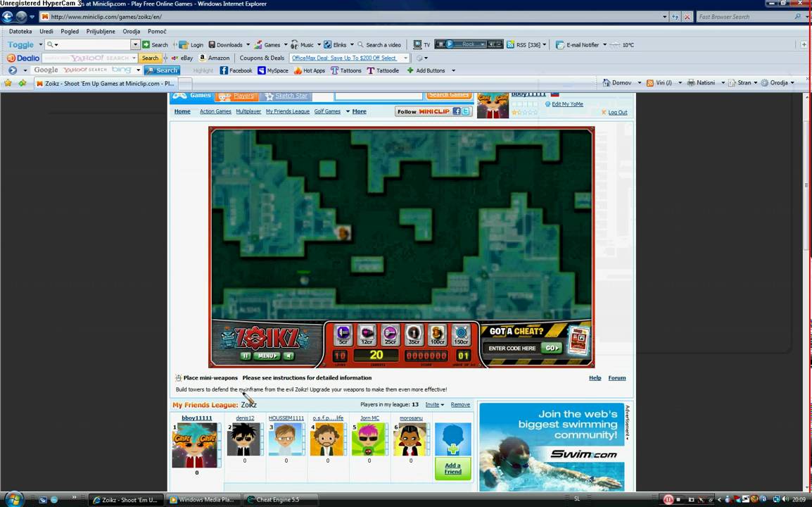
Task: Expand the Music toolbar dropdown arrow
Action: point(319,44)
